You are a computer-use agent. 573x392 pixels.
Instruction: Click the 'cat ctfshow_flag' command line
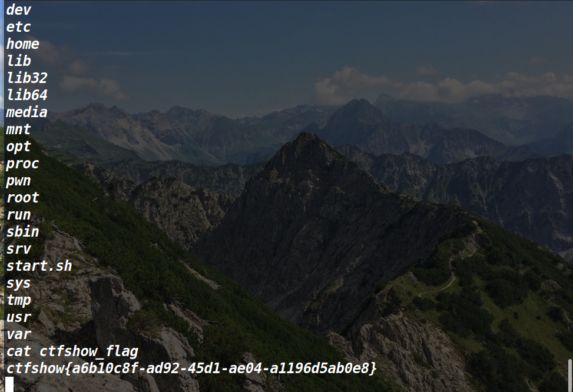72,351
